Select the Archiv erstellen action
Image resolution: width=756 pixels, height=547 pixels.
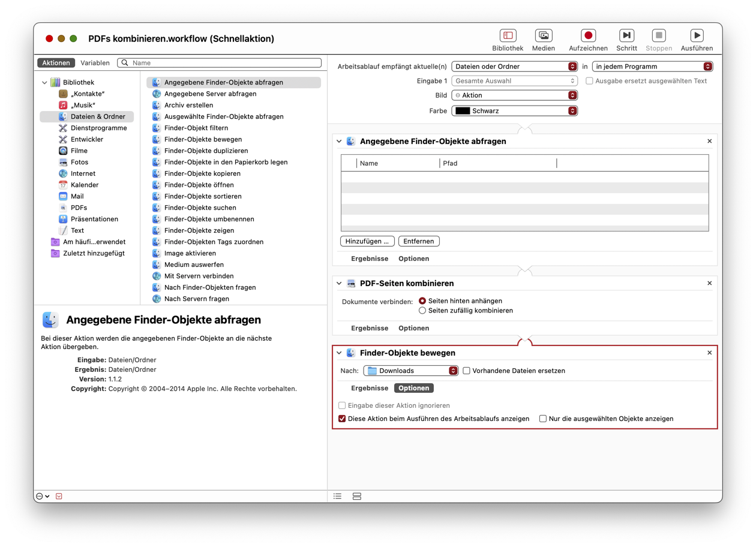[188, 105]
